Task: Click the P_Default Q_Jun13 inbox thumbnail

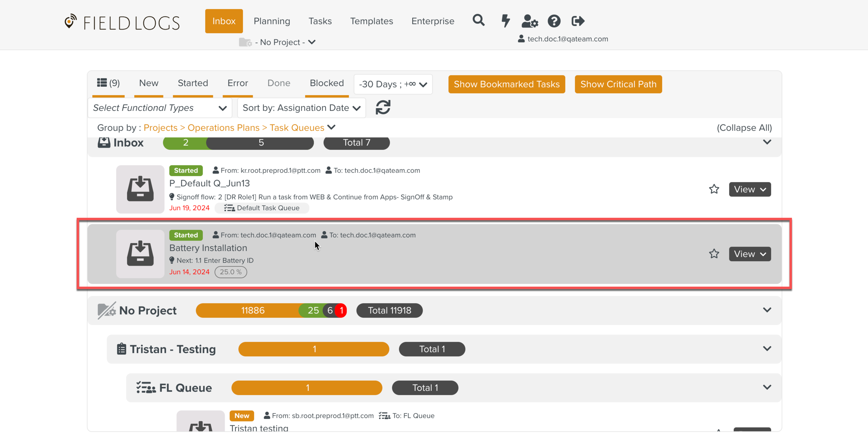Action: 140,189
